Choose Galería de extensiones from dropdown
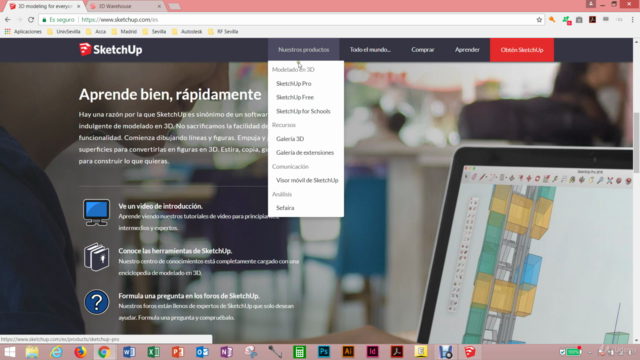 (304, 153)
